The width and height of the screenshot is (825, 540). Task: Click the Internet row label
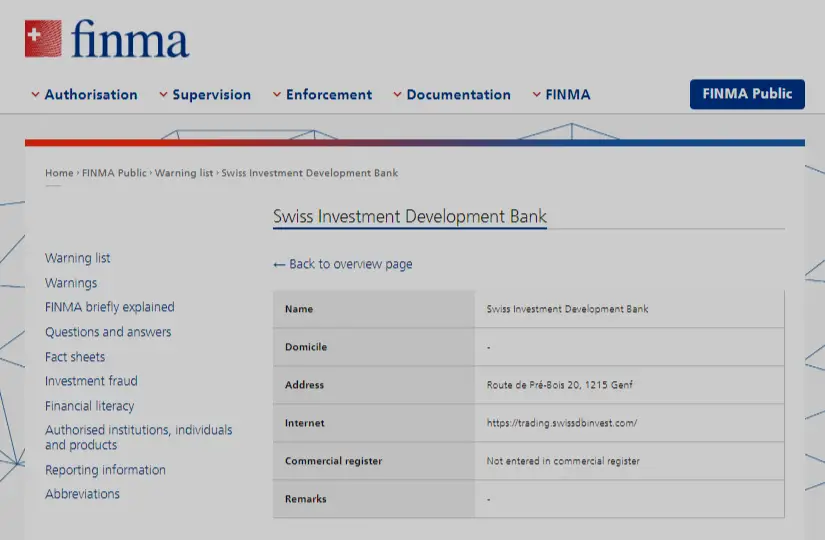click(x=305, y=423)
